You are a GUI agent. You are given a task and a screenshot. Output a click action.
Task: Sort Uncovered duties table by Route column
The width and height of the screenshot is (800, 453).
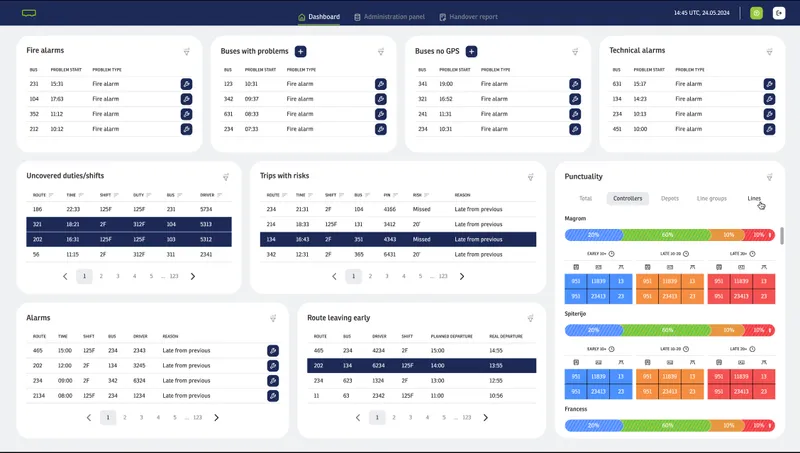pyautogui.click(x=51, y=195)
